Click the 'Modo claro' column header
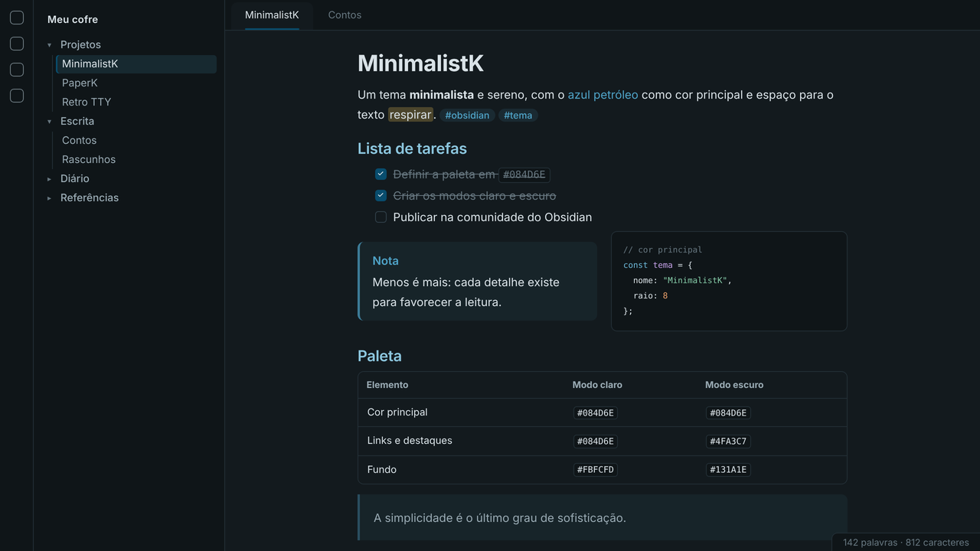The height and width of the screenshot is (551, 980). (x=597, y=385)
